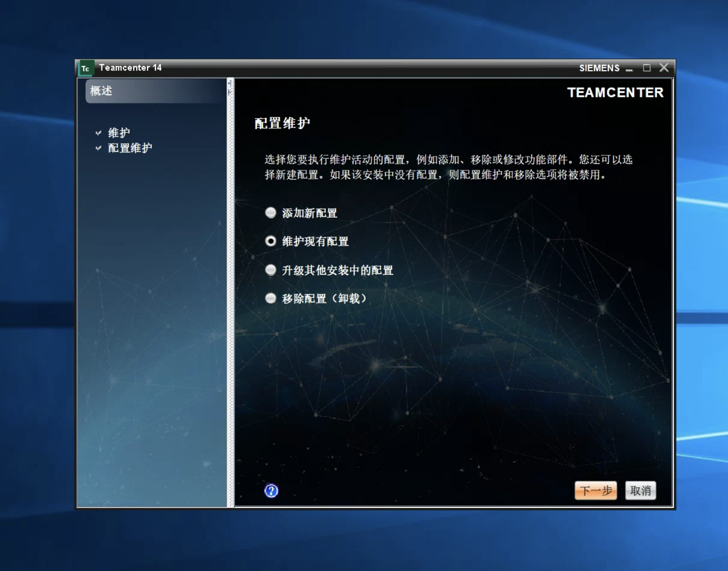Click the TEAMCENTER logo in the header

[615, 92]
